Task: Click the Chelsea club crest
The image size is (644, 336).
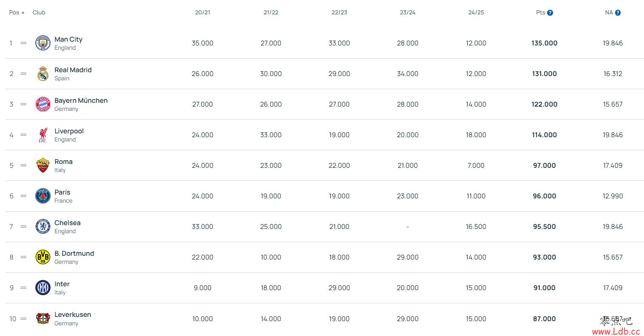Action: tap(43, 227)
